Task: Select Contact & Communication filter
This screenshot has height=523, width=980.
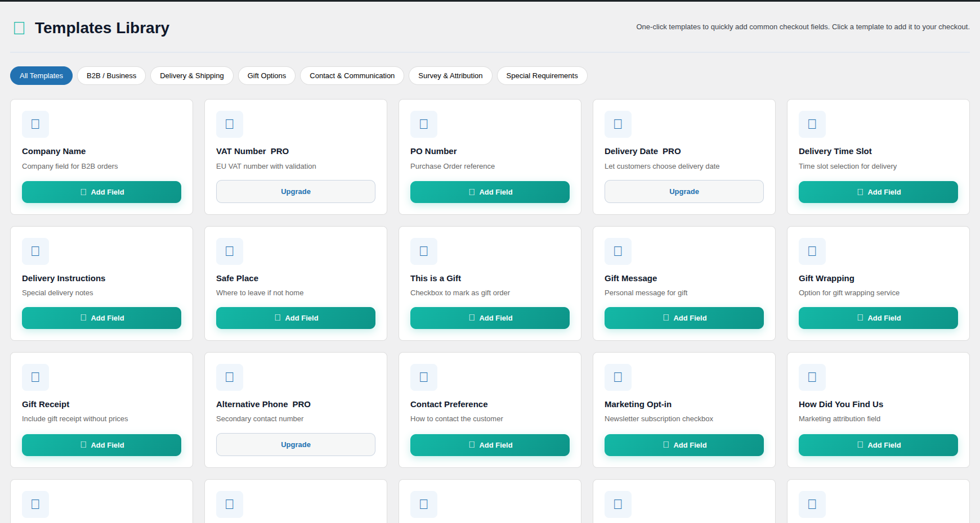Action: (352, 76)
